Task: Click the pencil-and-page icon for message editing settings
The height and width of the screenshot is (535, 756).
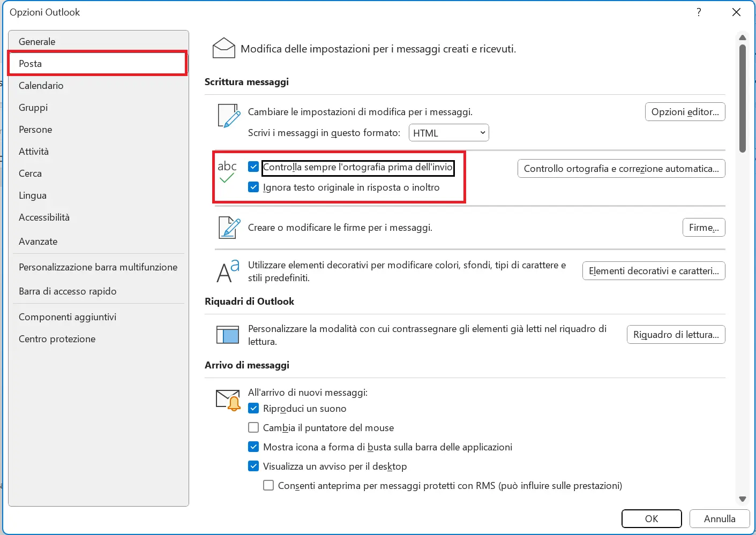Action: (x=229, y=116)
